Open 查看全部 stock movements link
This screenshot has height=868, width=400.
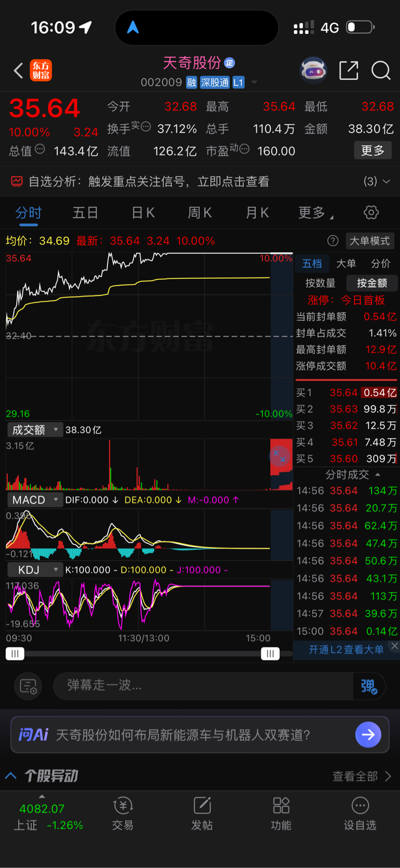(x=361, y=776)
